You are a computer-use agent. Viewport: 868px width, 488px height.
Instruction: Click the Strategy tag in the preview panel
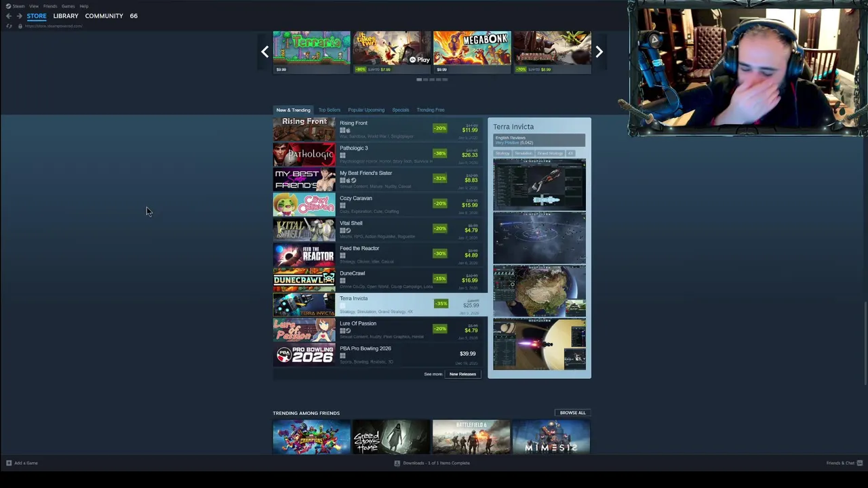coord(502,153)
